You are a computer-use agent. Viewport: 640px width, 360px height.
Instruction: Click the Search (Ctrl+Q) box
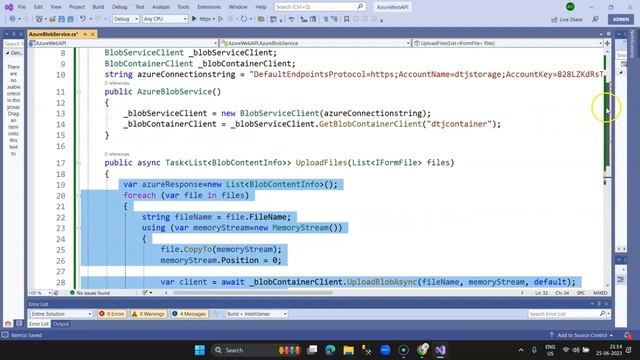(x=320, y=7)
